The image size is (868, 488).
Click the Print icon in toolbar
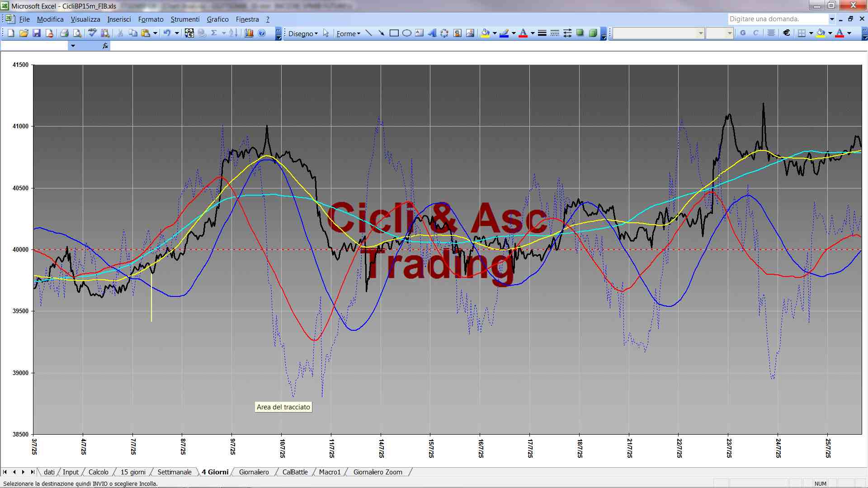pyautogui.click(x=64, y=33)
